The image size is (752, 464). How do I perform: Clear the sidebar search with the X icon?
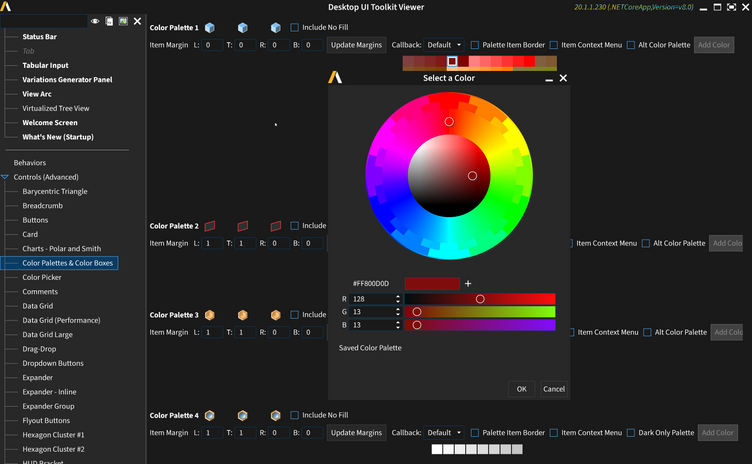point(137,21)
